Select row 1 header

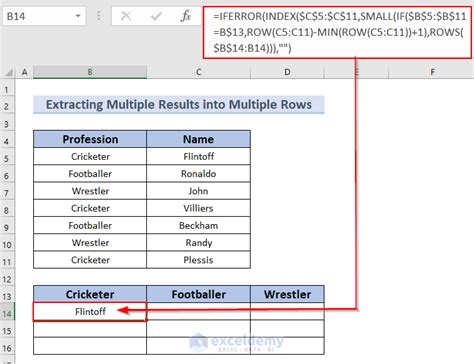click(x=6, y=89)
